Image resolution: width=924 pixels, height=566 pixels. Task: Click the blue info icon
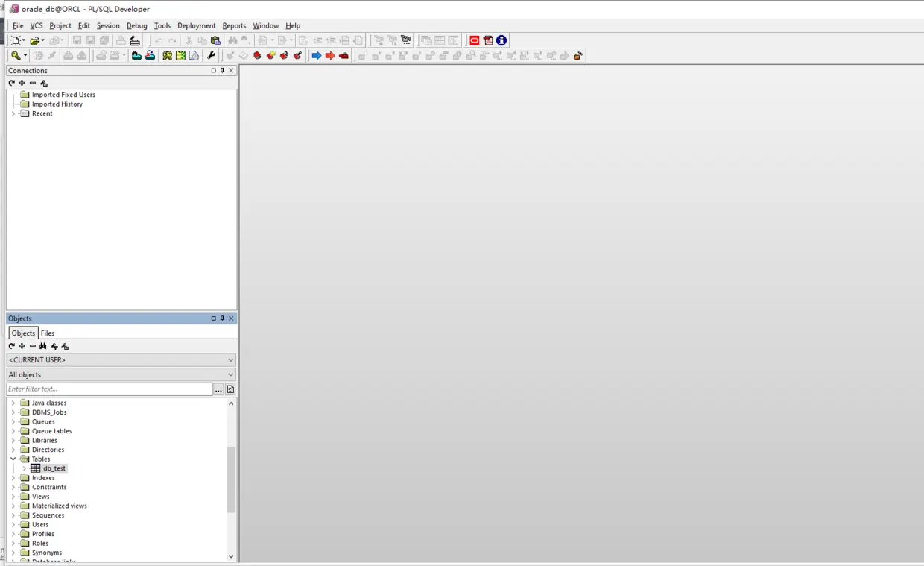pyautogui.click(x=501, y=40)
